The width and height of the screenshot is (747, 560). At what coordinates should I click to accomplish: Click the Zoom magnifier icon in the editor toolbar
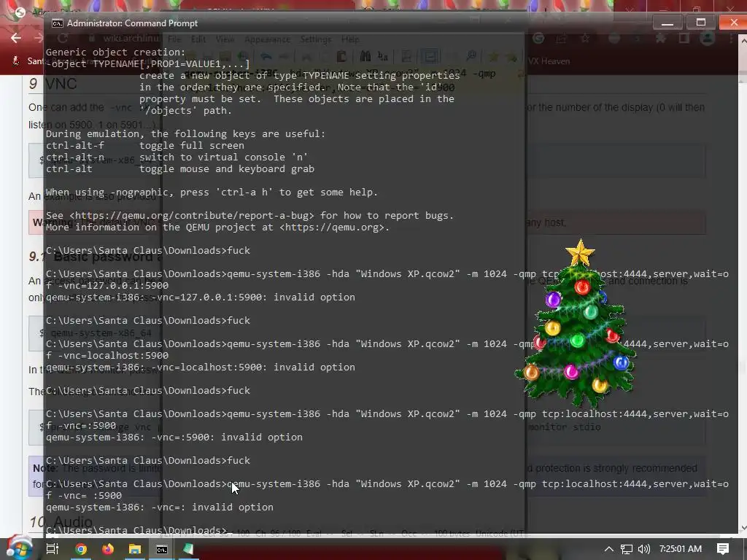pos(471,57)
